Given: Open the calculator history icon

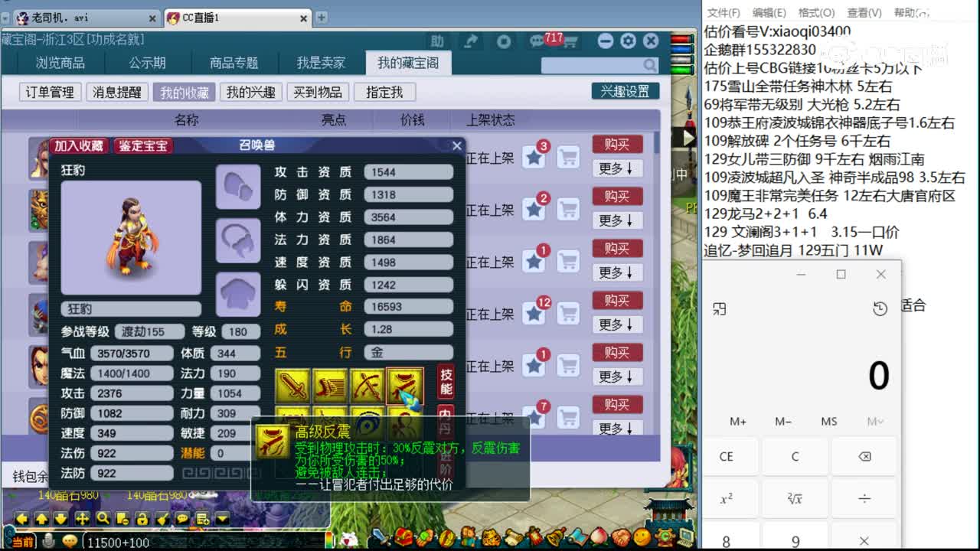Looking at the screenshot, I should coord(879,308).
